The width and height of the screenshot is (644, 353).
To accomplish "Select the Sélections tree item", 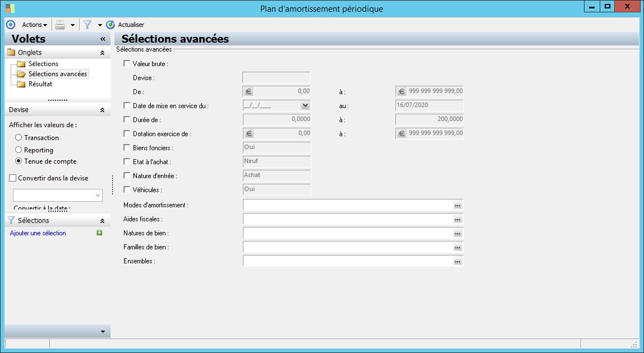I will 43,64.
